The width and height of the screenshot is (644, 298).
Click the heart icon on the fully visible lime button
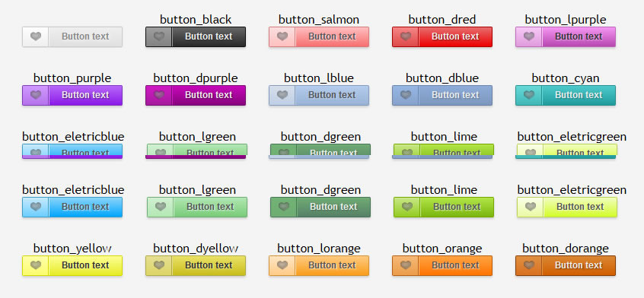pyautogui.click(x=407, y=207)
